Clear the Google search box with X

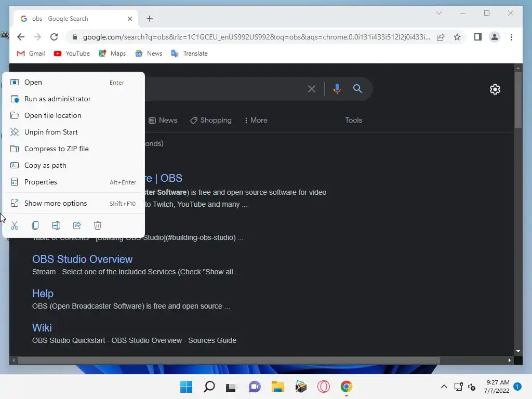tap(312, 89)
